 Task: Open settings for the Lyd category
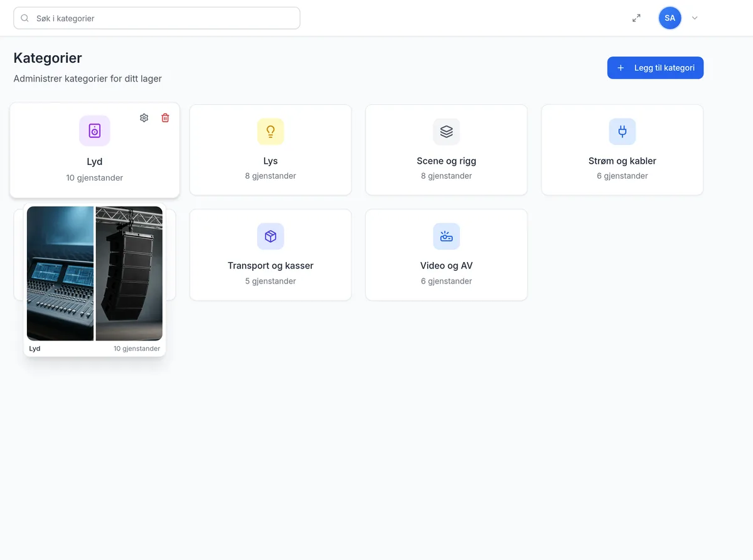144,118
